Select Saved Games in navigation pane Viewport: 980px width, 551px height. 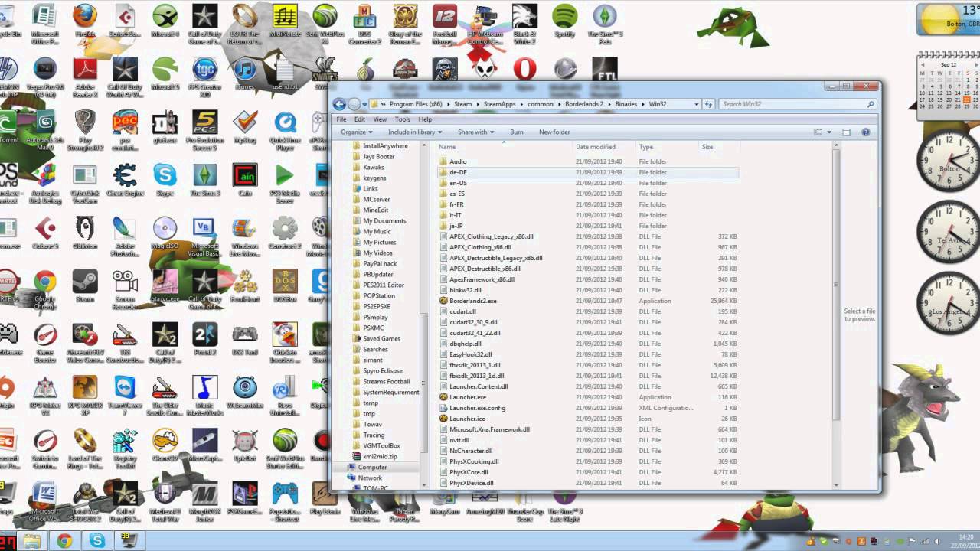coord(381,338)
